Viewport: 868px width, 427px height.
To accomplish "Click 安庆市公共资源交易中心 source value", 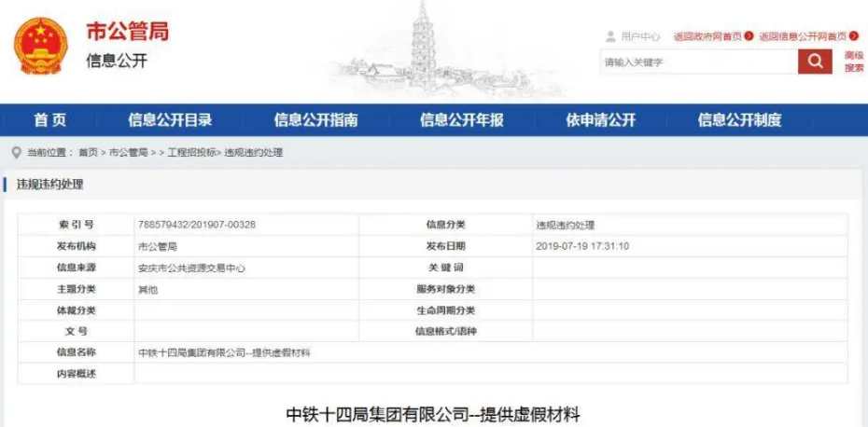I will pyautogui.click(x=191, y=268).
